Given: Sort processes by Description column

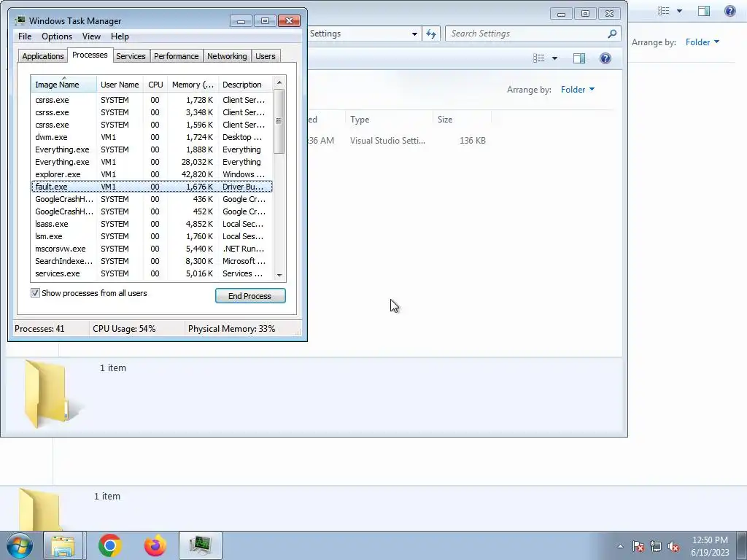Looking at the screenshot, I should click(x=245, y=85).
